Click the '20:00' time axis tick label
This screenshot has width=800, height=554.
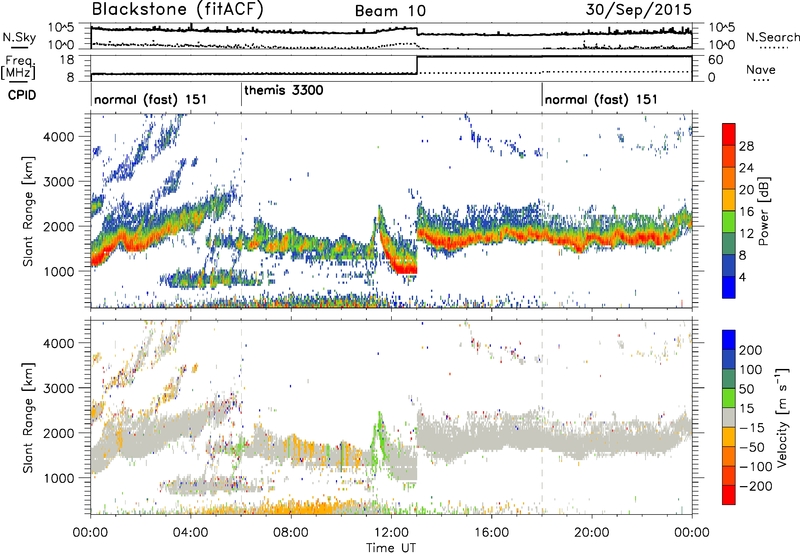click(592, 533)
